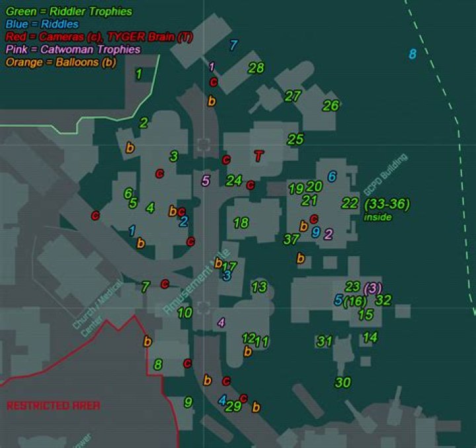Choose green Riddler Trophy marker 19
The height and width of the screenshot is (448, 476).
296,189
